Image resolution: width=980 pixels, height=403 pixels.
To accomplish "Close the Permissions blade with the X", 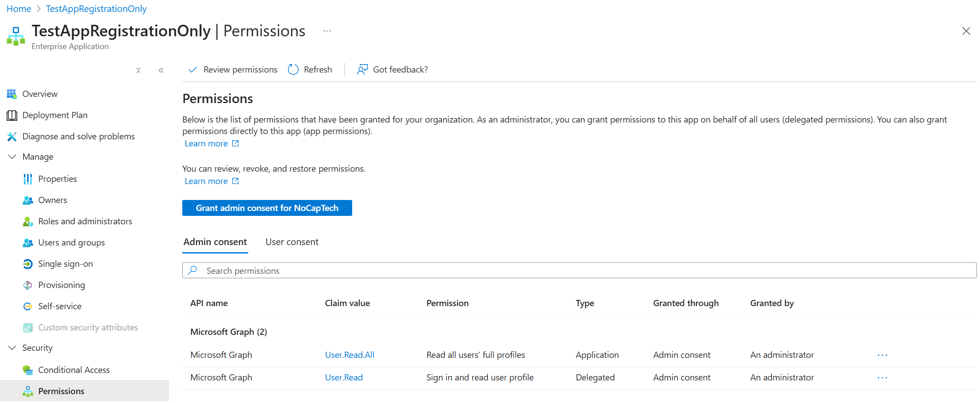I will (x=966, y=31).
